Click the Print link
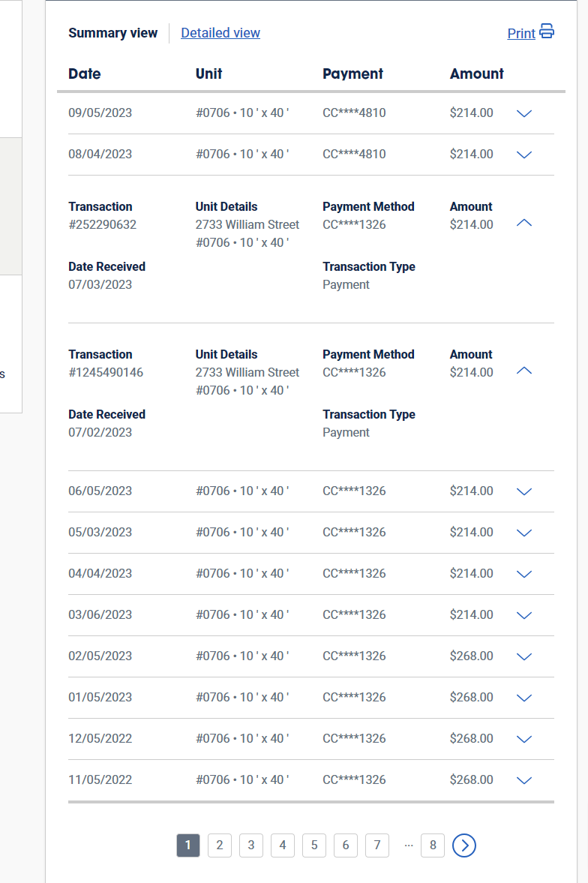588x883 pixels. 520,33
